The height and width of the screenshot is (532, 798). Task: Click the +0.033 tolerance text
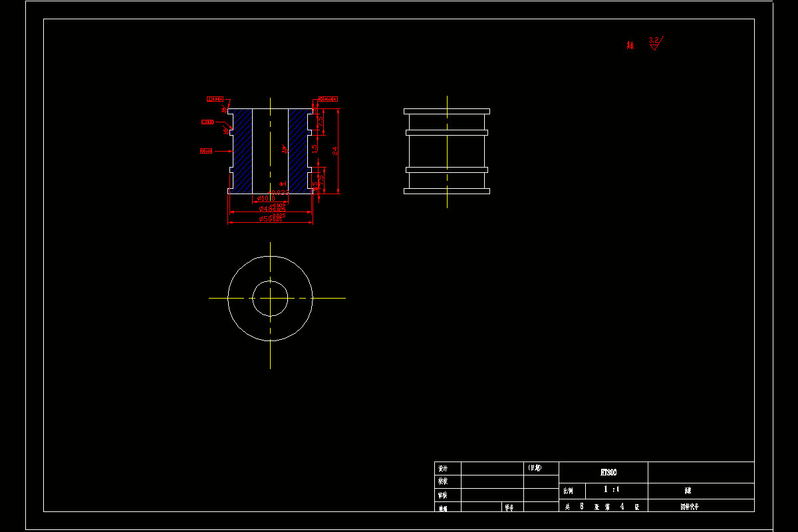(x=279, y=193)
